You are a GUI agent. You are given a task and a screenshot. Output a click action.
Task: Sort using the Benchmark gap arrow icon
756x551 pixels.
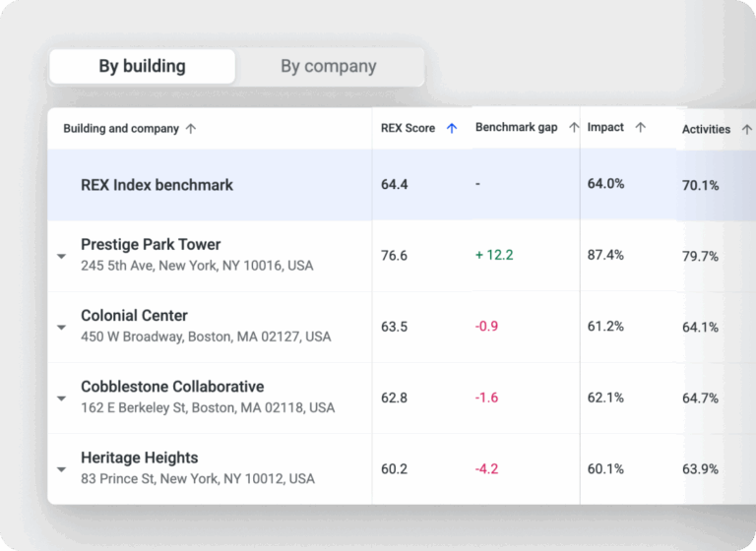[574, 127]
